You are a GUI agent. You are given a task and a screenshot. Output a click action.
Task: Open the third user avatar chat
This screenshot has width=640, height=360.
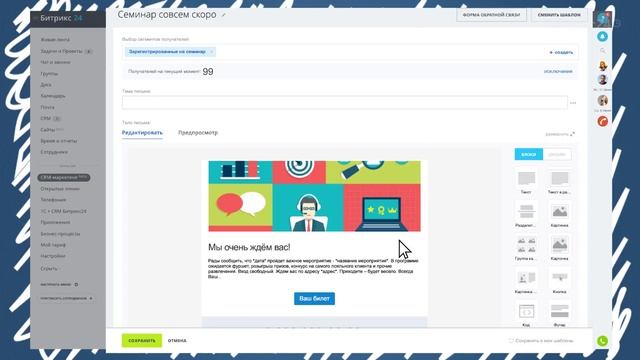[x=602, y=100]
